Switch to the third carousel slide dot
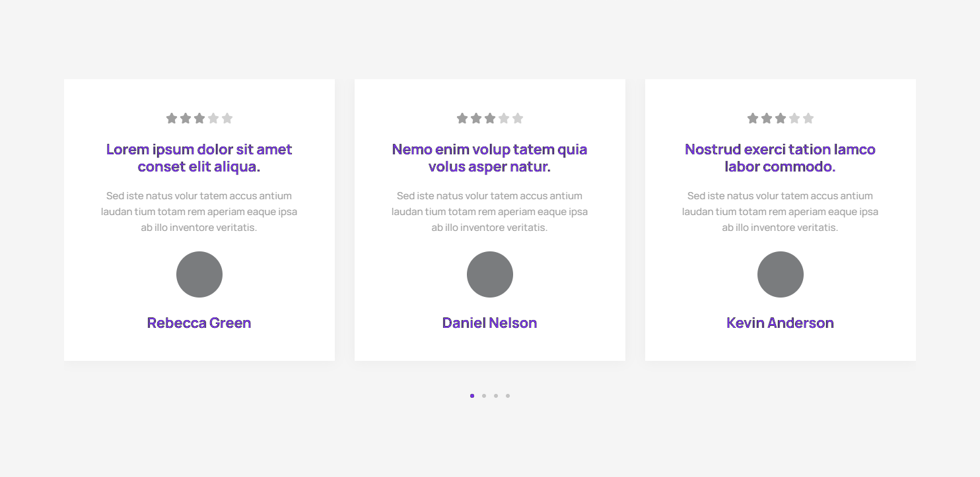Viewport: 980px width, 477px height. click(x=496, y=396)
